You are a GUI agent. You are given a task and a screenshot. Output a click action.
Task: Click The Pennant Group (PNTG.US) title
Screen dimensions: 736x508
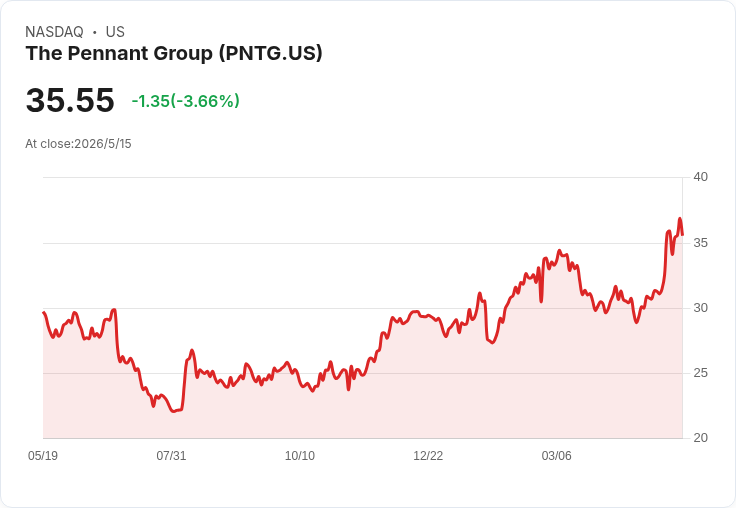click(174, 54)
